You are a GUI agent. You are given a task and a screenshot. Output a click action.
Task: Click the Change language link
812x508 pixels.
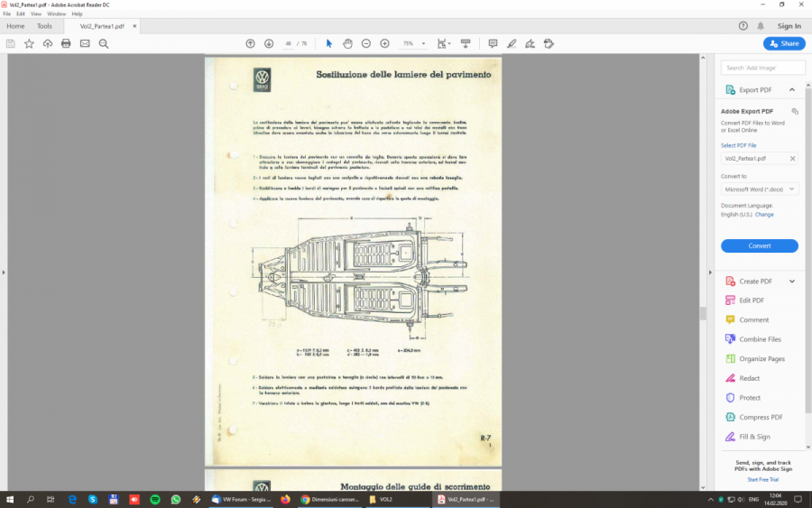click(764, 215)
